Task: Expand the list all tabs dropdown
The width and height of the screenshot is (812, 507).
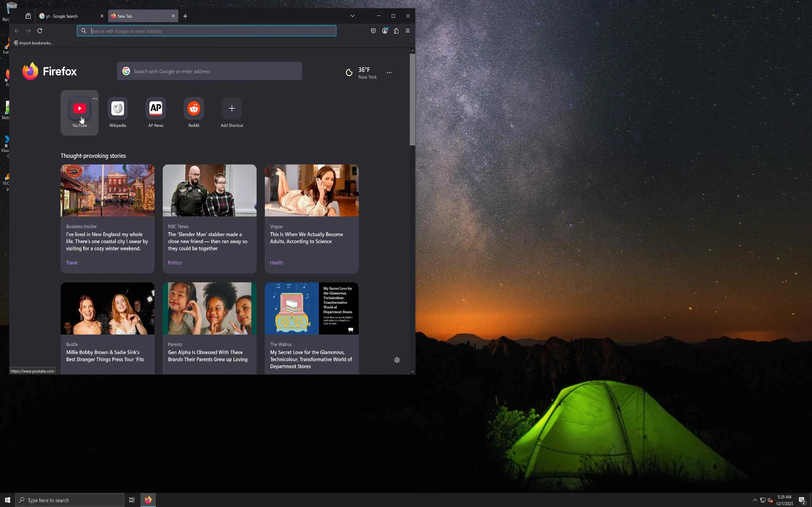Action: tap(352, 16)
